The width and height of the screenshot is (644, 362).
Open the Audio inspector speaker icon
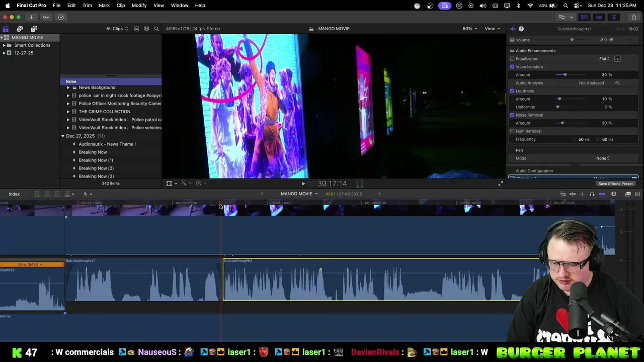pos(512,29)
